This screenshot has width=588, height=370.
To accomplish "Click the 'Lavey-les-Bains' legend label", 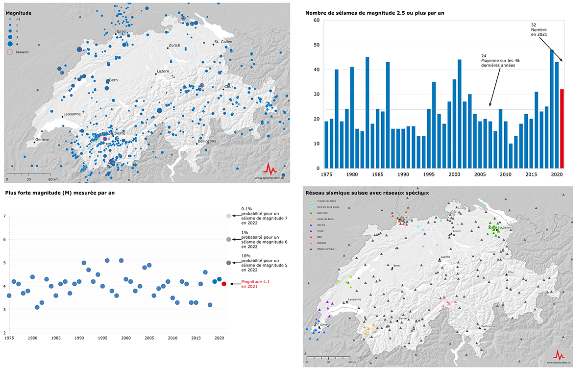I will coord(325,219).
